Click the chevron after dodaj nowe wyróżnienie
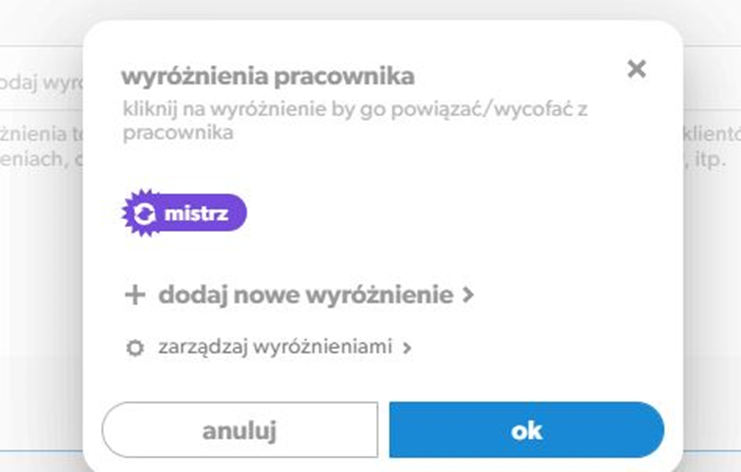Viewport: 741px width, 472px height. (468, 295)
